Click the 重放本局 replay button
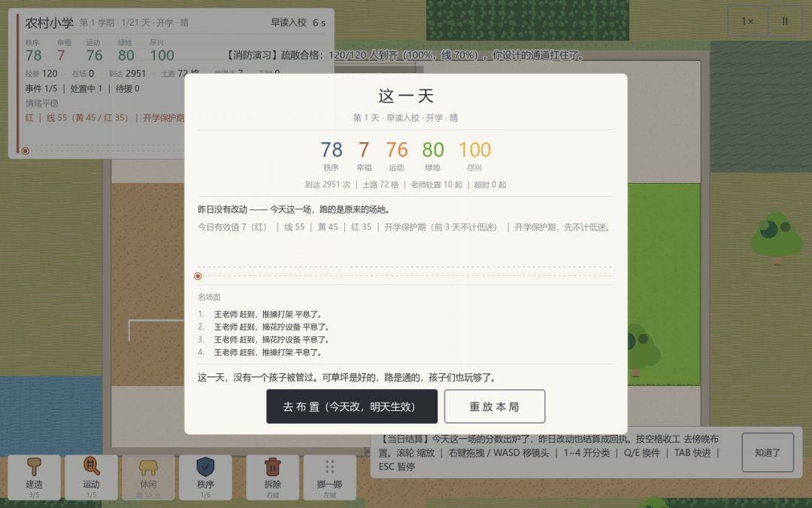This screenshot has width=812, height=508. (495, 406)
